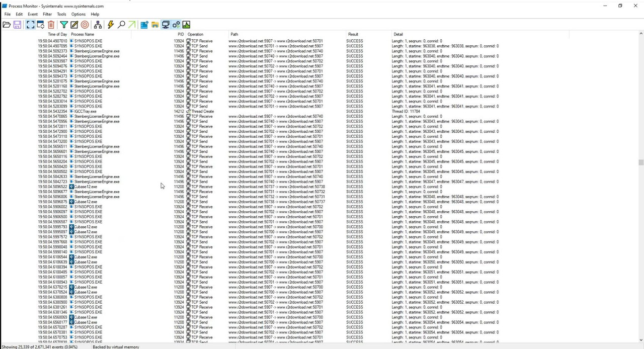Click 'Showing 25,339 of 2,671,341 events' status text
644x349 pixels.
[x=39, y=347]
